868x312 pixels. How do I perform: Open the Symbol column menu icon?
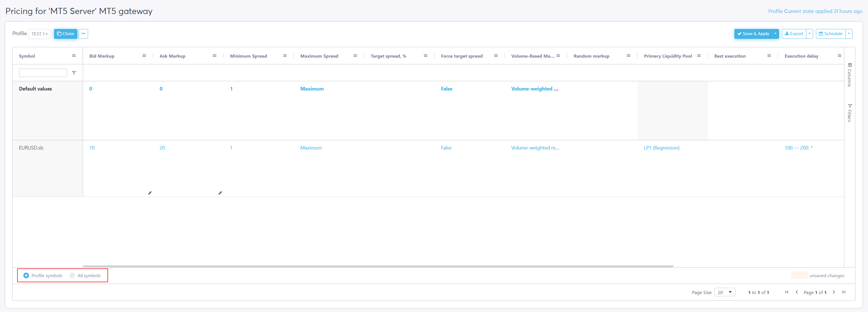click(74, 56)
